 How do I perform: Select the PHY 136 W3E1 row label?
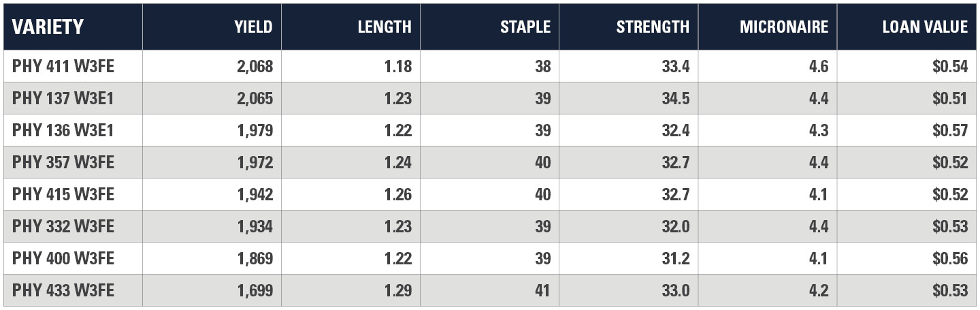pos(63,130)
